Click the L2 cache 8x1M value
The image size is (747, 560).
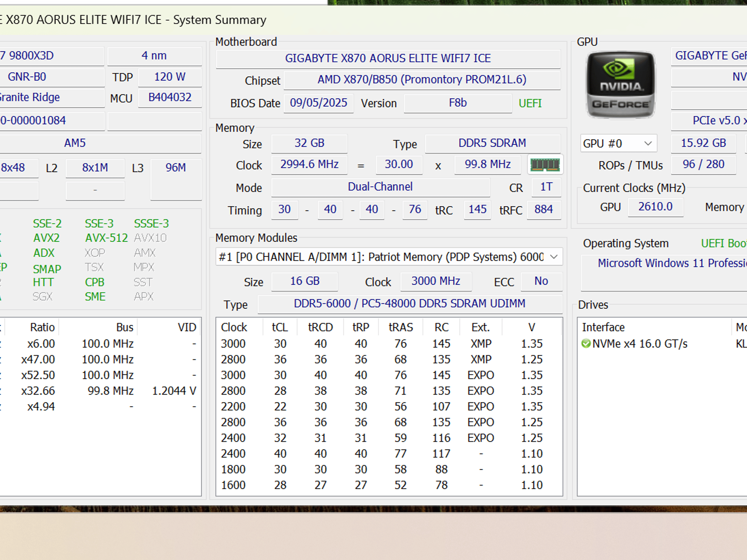pos(95,168)
